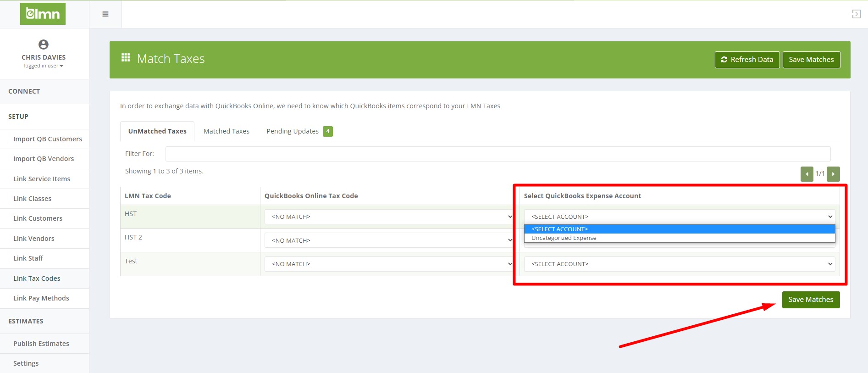868x373 pixels.
Task: Click the Filter For input field
Action: pyautogui.click(x=498, y=154)
